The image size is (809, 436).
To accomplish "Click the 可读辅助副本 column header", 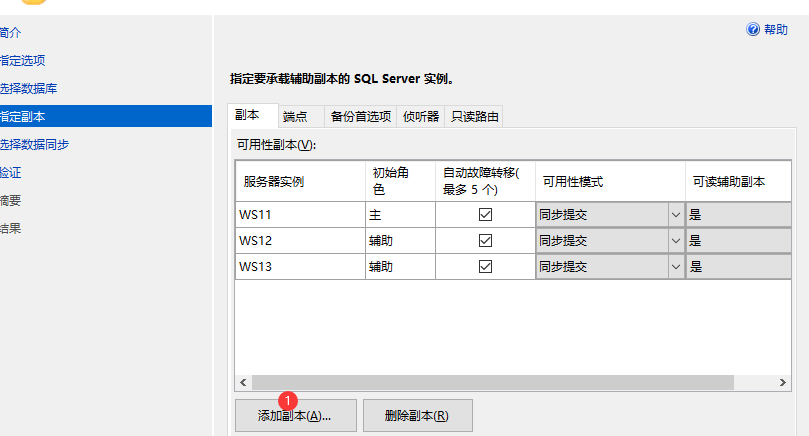I will click(738, 181).
